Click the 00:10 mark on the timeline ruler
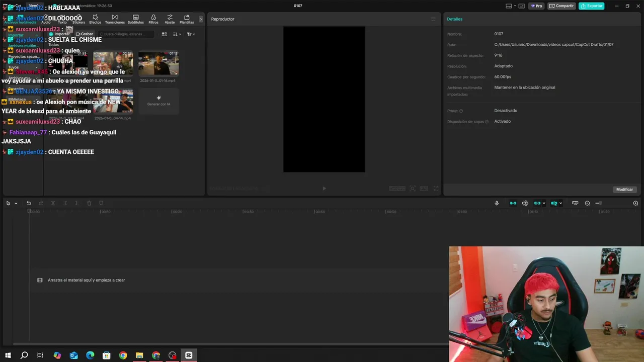644x362 pixels. 105,212
